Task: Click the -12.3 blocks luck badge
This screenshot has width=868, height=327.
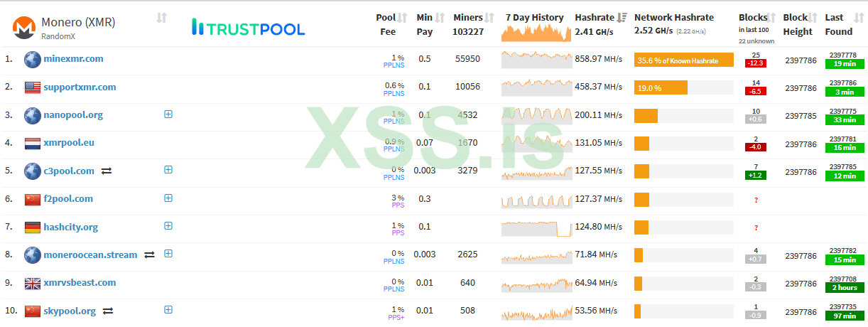Action: [x=756, y=63]
